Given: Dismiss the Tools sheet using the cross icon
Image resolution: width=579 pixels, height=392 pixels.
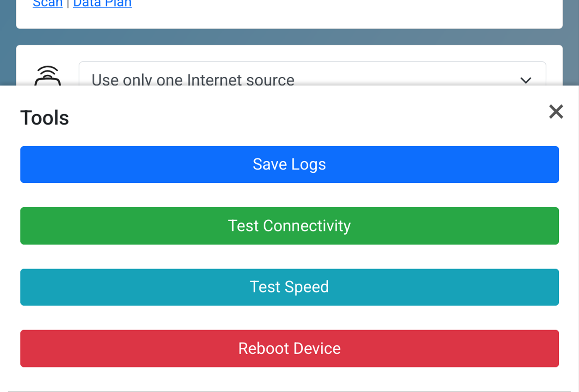Looking at the screenshot, I should (556, 112).
